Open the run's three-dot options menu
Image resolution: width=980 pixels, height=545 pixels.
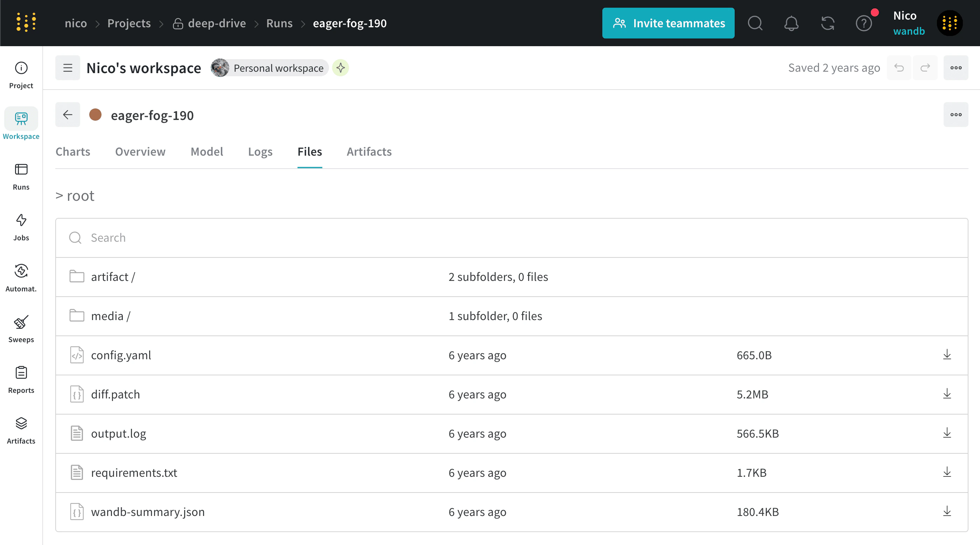point(955,114)
